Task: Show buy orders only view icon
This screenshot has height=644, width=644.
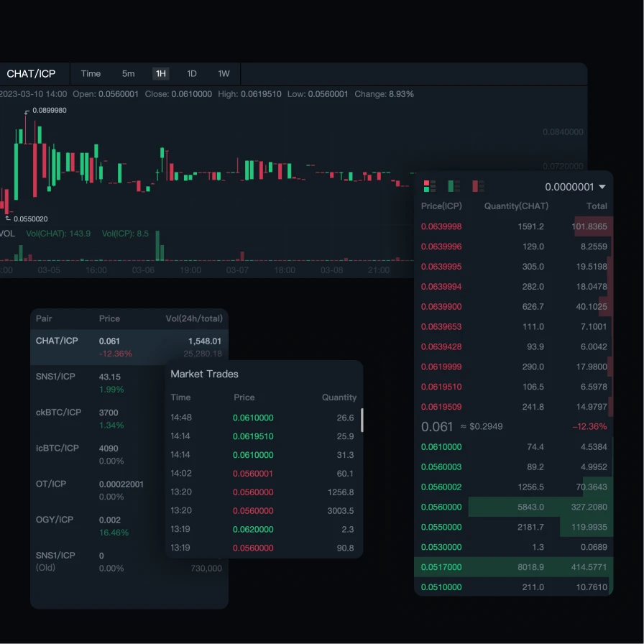Action: pos(454,186)
